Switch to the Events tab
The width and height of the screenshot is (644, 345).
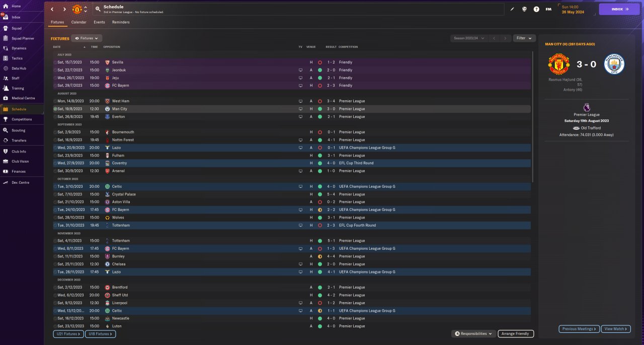pyautogui.click(x=99, y=22)
